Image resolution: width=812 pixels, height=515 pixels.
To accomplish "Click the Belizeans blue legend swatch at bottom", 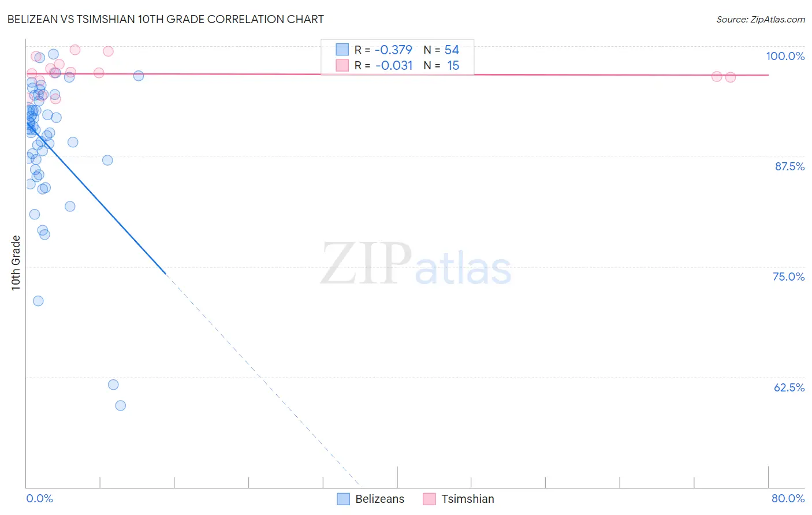I will tap(343, 499).
